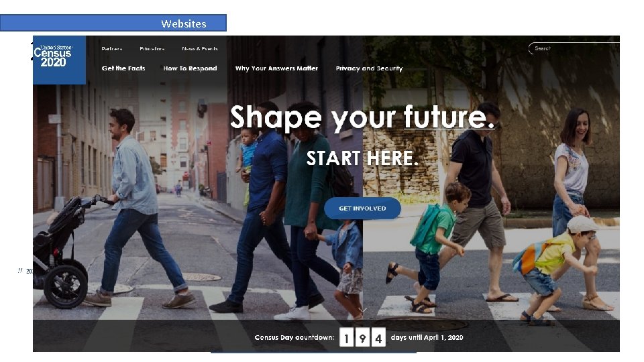Click the Shape your heading text
Viewport: 644px width, 362px height.
[x=313, y=118]
